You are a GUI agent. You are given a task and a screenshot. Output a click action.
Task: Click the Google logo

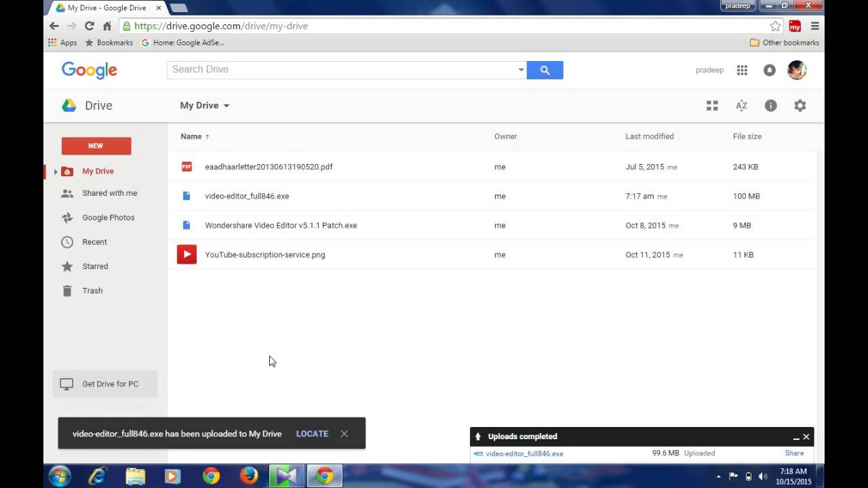coord(90,70)
